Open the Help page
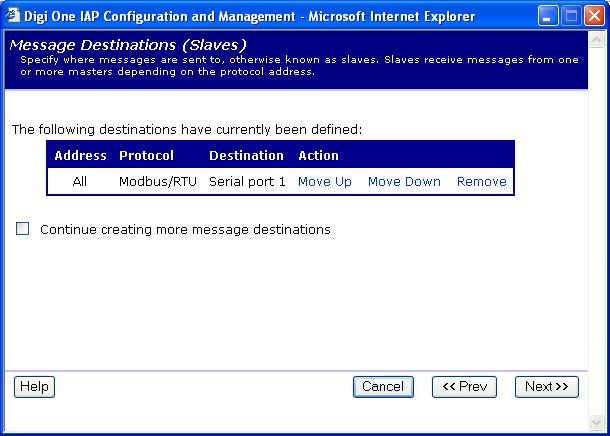Screen dimensions: 610x436 click(34, 387)
